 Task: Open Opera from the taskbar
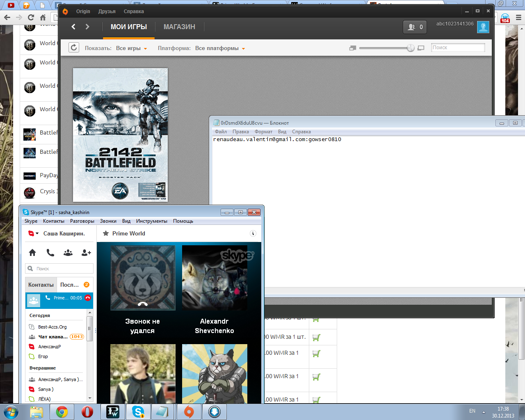point(87,412)
